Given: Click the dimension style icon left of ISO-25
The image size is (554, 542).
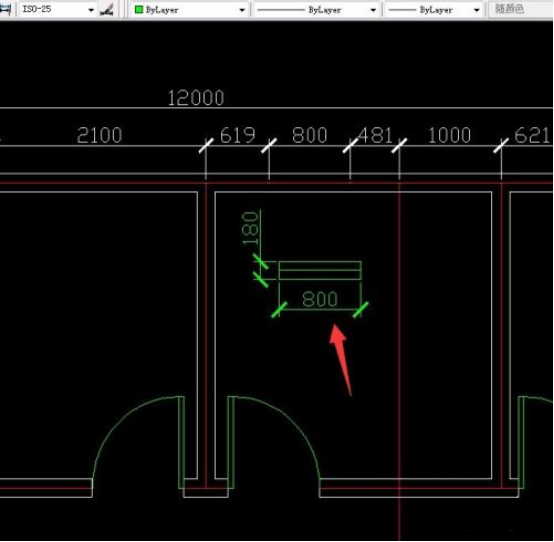Looking at the screenshot, I should click(x=6, y=9).
